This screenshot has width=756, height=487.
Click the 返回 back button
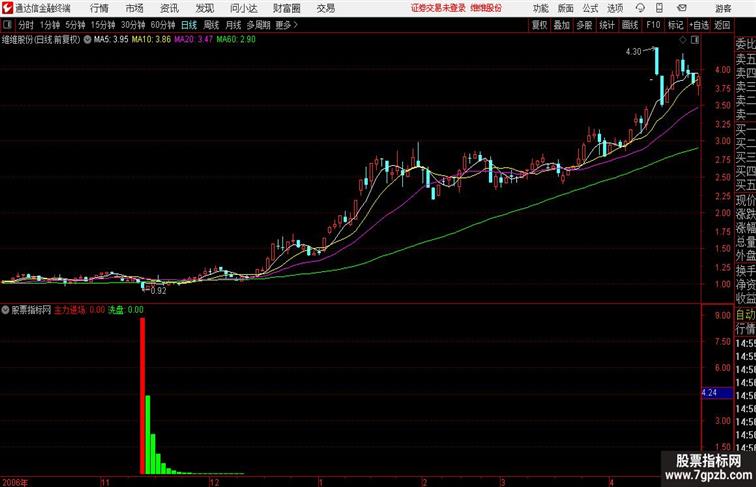pyautogui.click(x=722, y=25)
